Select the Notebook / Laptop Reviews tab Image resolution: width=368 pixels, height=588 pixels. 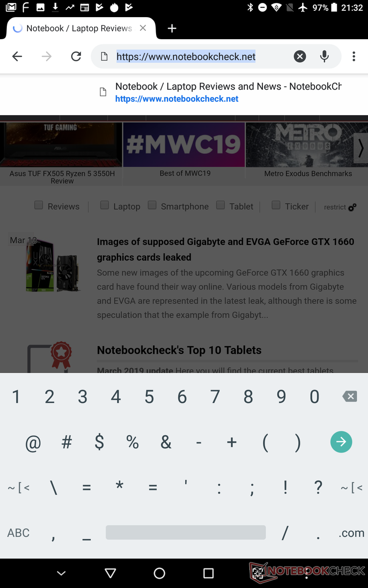(x=79, y=28)
